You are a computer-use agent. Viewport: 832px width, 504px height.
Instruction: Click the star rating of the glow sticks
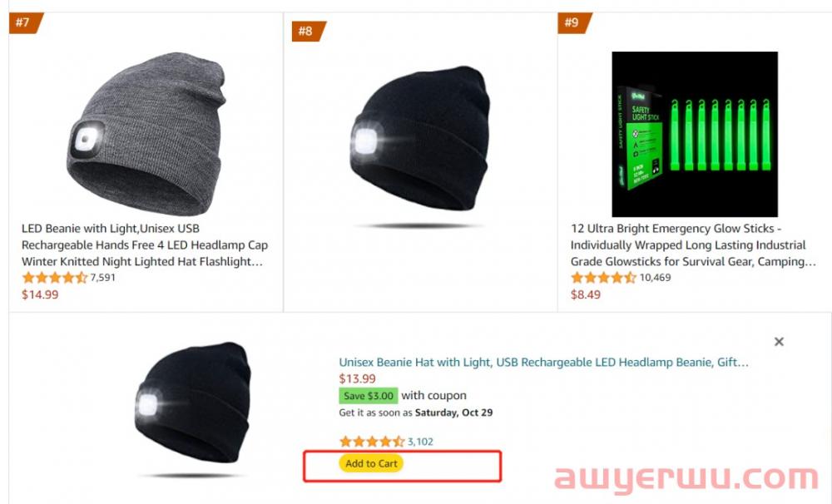pos(603,278)
